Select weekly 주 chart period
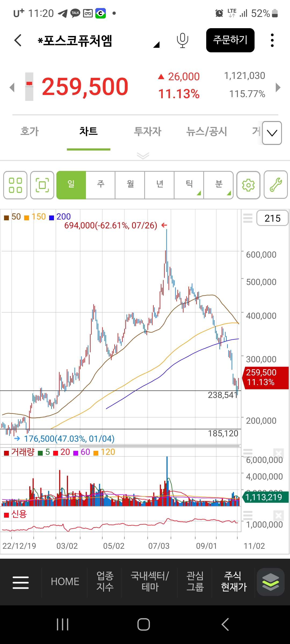 click(101, 185)
